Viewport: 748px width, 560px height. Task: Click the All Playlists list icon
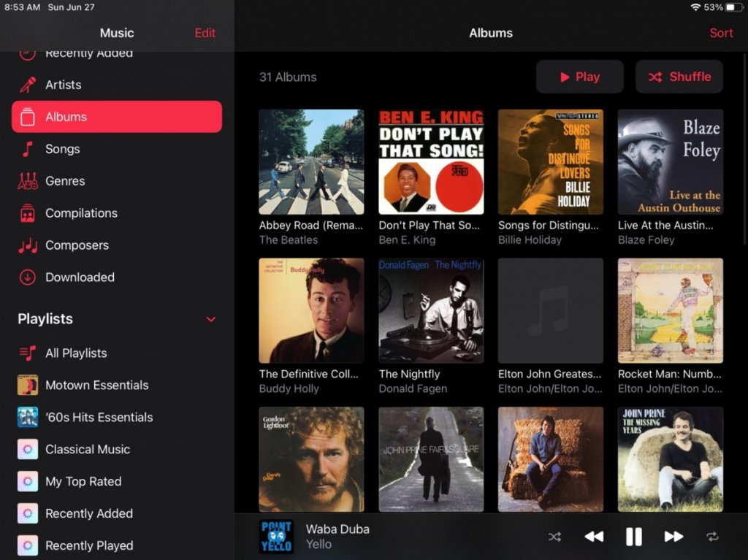pos(28,353)
